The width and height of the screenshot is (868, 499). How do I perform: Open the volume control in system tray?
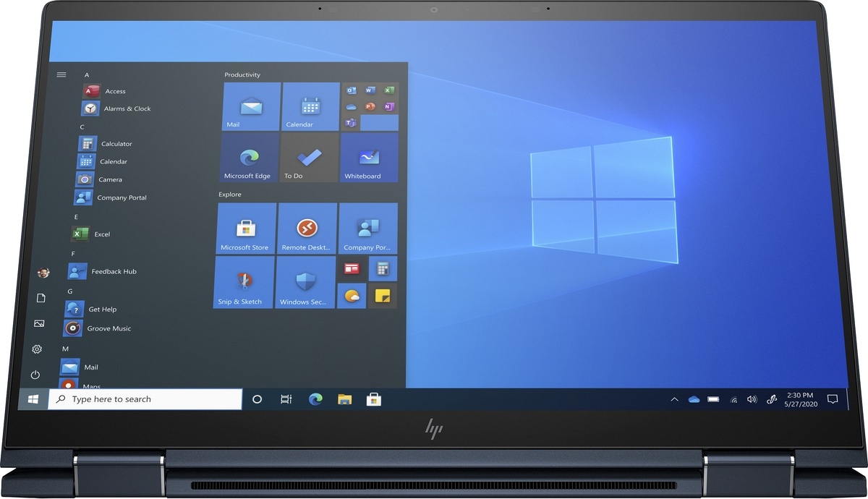(x=752, y=399)
